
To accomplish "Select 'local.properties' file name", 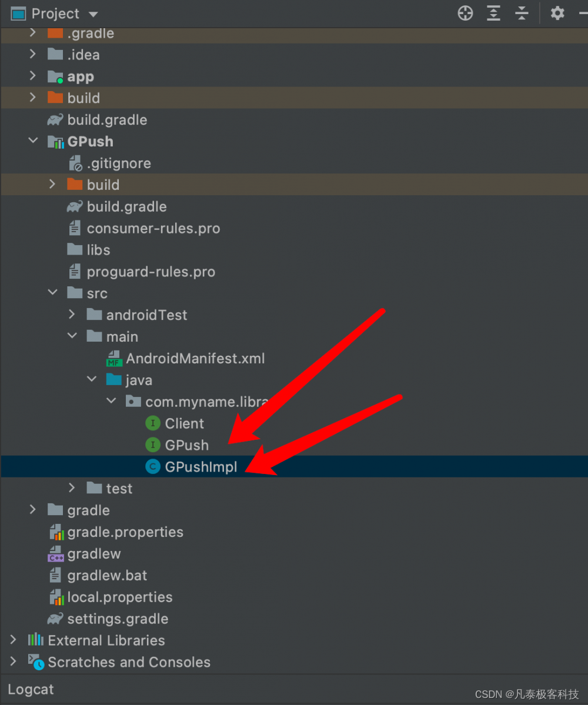I will point(120,597).
